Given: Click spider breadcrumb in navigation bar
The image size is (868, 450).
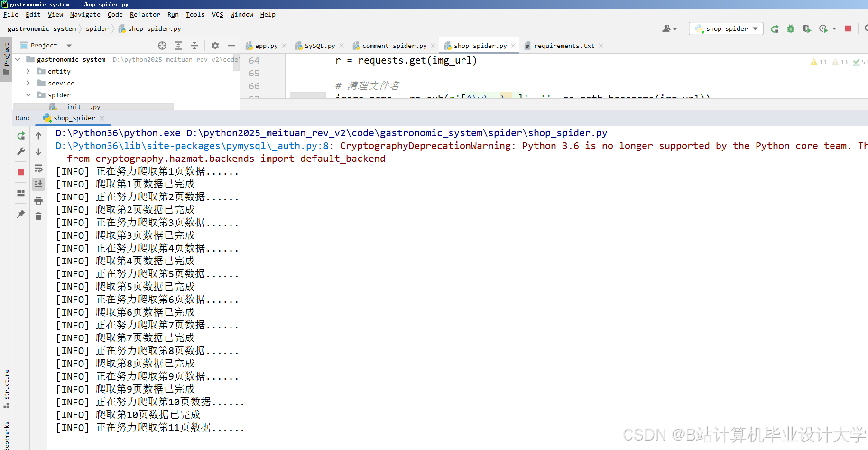Looking at the screenshot, I should (97, 28).
